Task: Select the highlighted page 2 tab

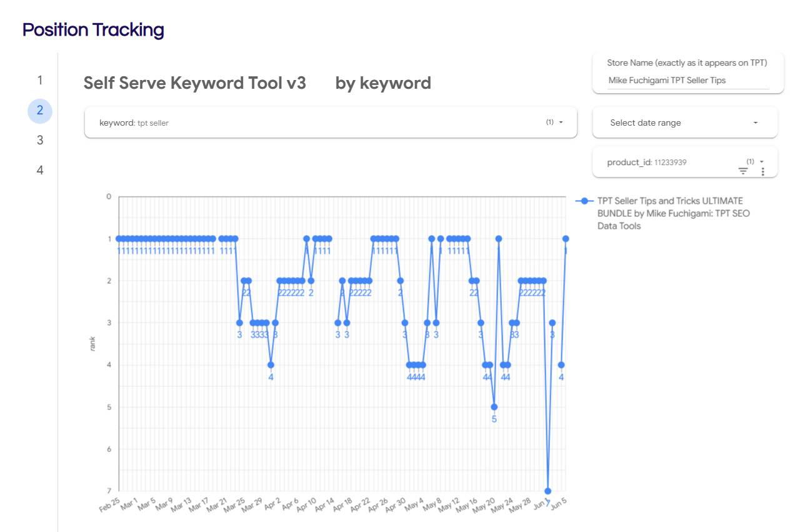Action: coord(40,111)
